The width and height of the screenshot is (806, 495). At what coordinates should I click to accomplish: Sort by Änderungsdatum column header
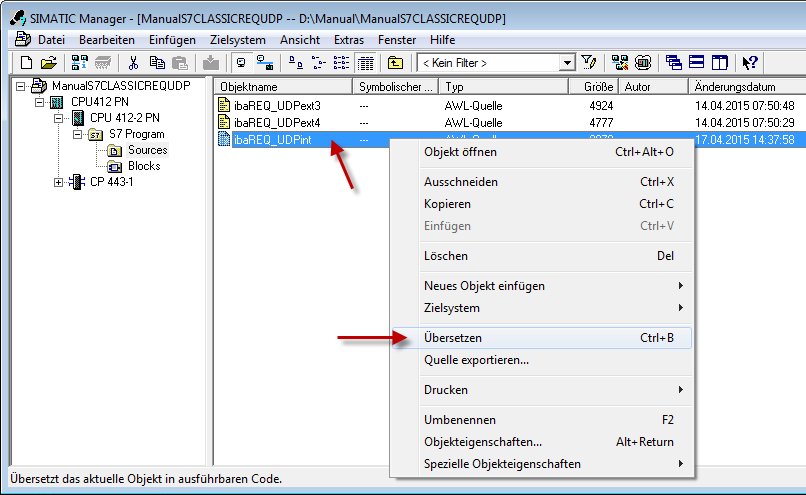747,87
